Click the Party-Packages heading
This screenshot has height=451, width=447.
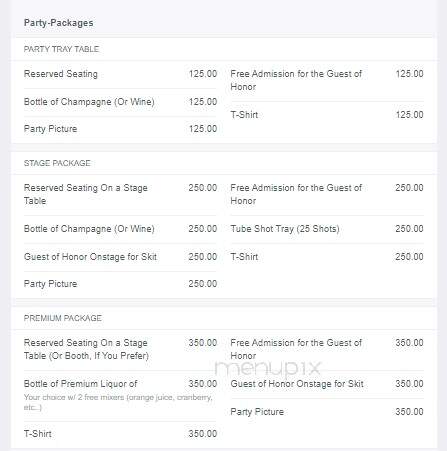[x=58, y=23]
